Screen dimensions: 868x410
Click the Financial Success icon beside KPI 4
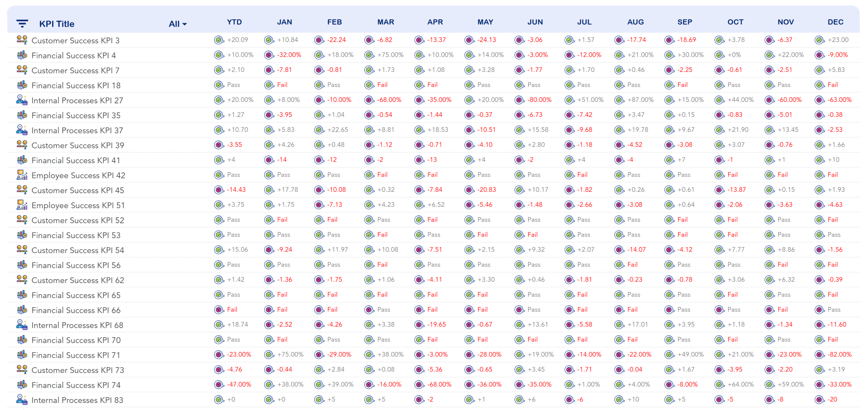click(22, 55)
